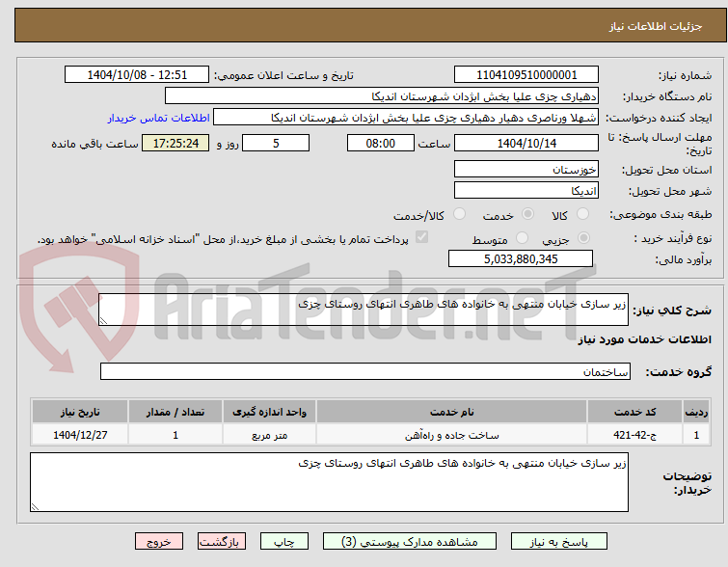This screenshot has width=728, height=567.
Task: Click the resize handle of توضیحات خریدار box
Action: point(35,506)
